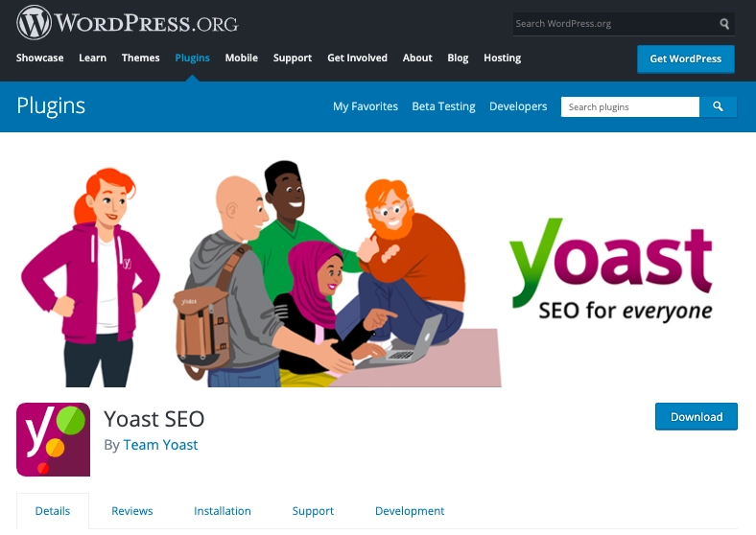Switch to the Installation tab

coord(223,511)
